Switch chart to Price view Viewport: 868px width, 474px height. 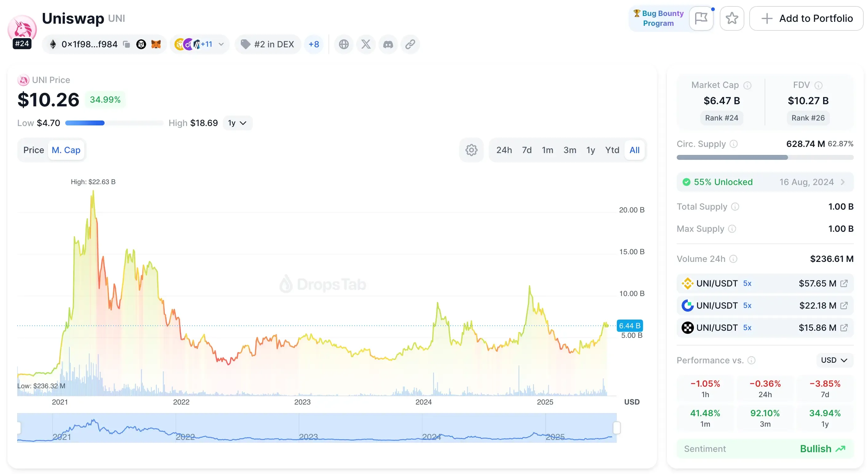[33, 150]
